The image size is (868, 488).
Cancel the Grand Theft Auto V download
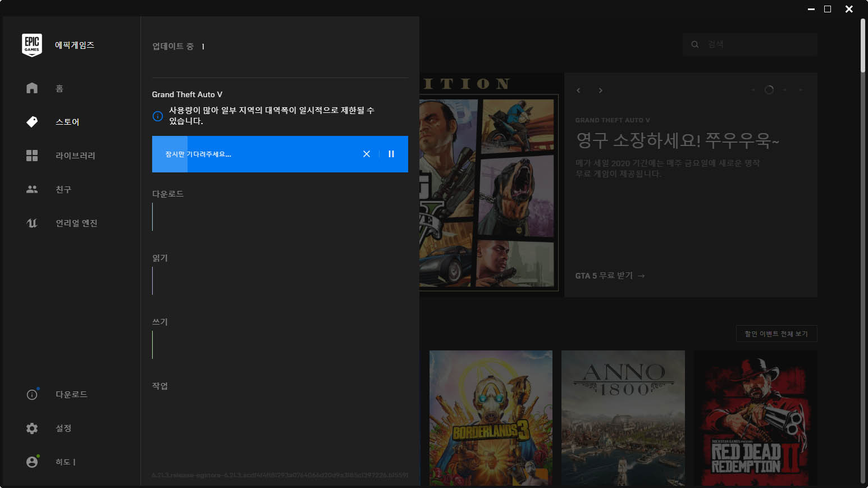tap(367, 154)
